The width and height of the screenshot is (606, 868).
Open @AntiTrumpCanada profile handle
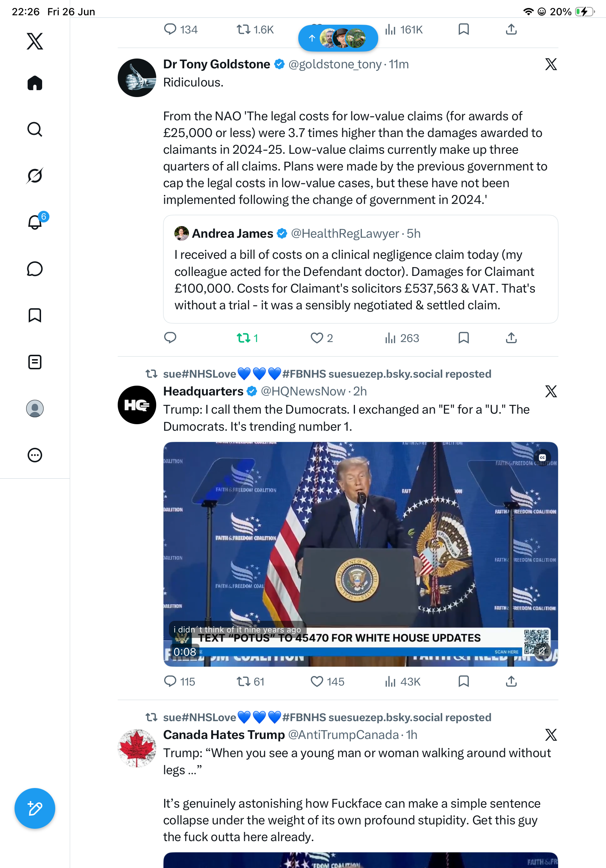click(x=343, y=735)
